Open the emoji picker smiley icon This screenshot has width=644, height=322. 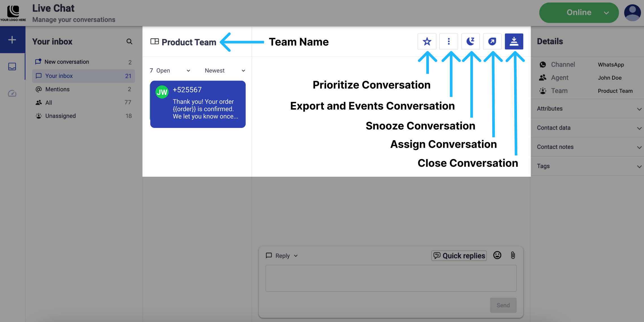[497, 255]
